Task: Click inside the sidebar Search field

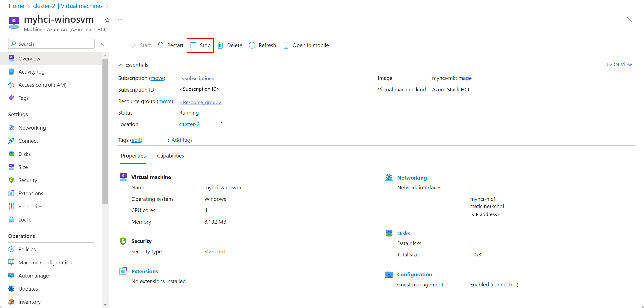Action: [51, 44]
